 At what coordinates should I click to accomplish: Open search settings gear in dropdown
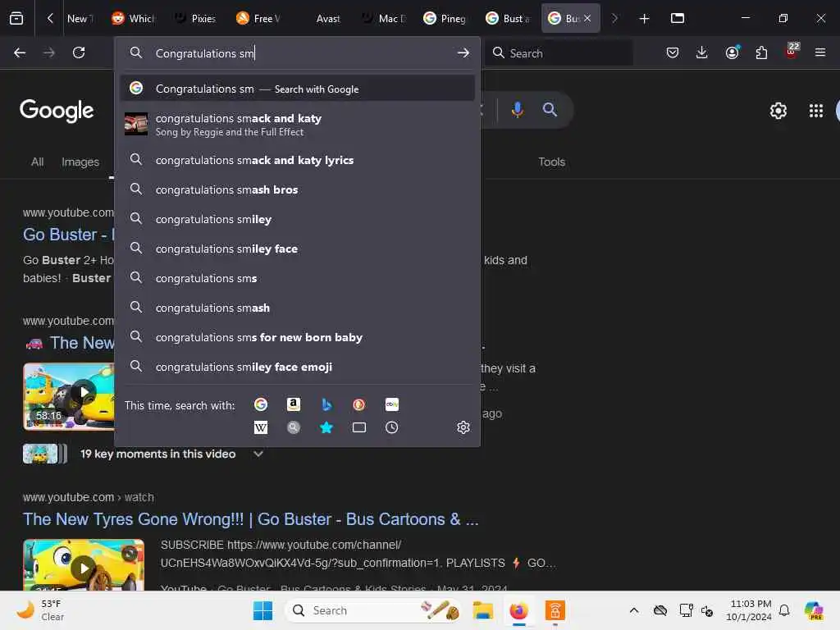pyautogui.click(x=463, y=427)
